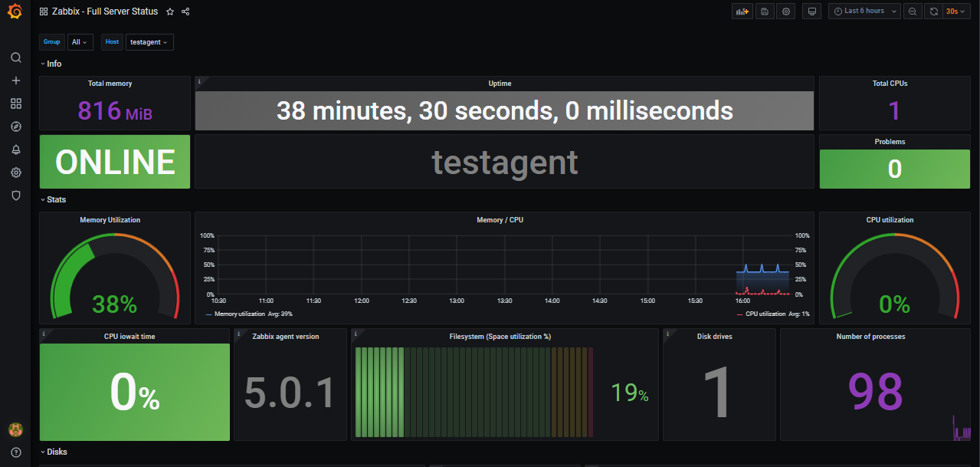Cycle view mode with monitor icon
The width and height of the screenshot is (980, 467).
[812, 11]
